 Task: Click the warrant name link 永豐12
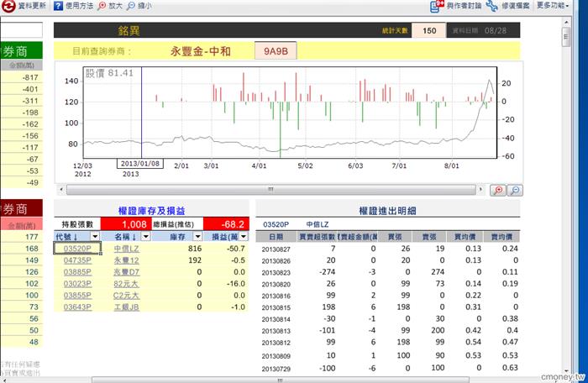click(126, 260)
